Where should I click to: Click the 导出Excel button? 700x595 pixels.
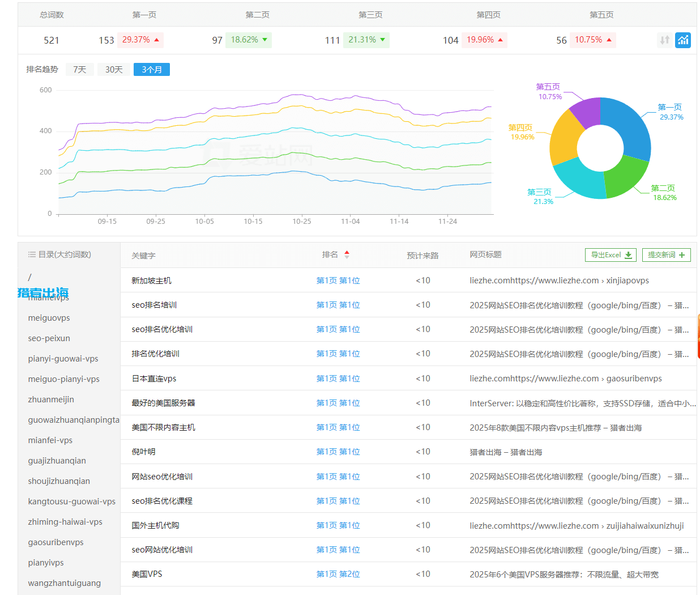point(611,254)
